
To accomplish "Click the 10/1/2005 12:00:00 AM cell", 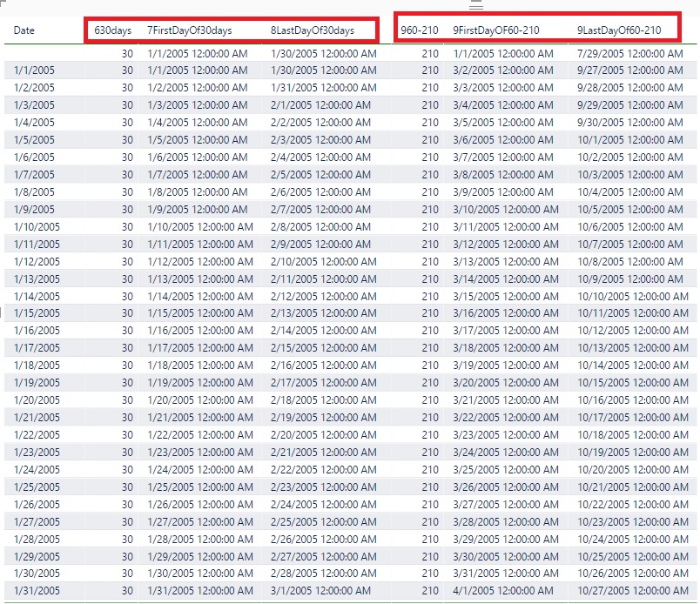I will [x=629, y=140].
